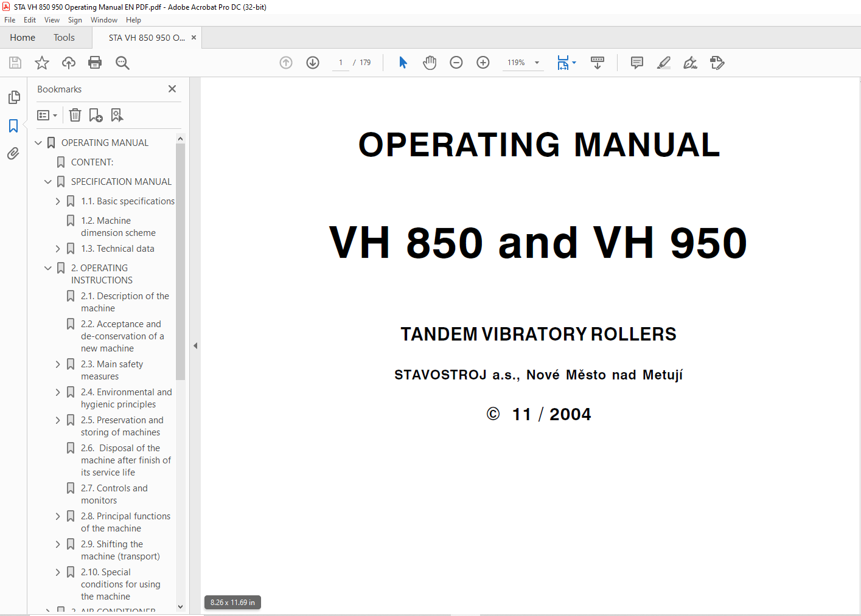Jump to 2.6. Disposal of the machine bookmark
The height and width of the screenshot is (616, 861).
(x=126, y=460)
